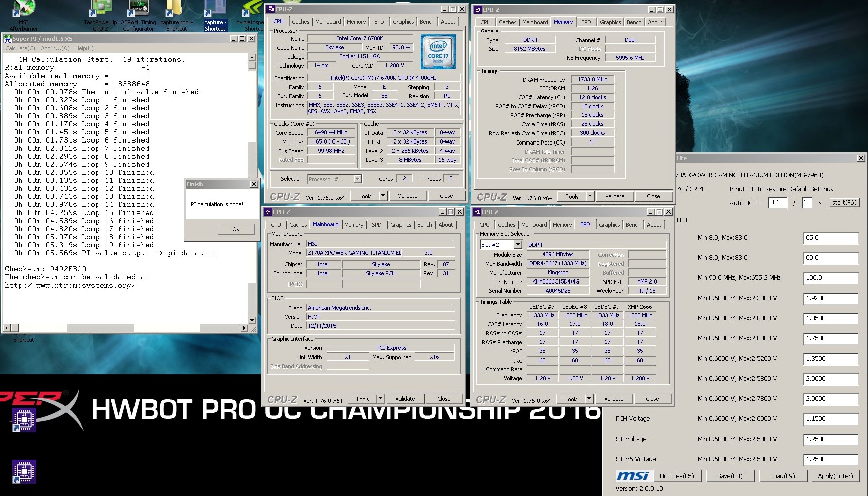Click the ST V6 Voltage input field
Screen dimensions: 868x496
pyautogui.click(x=831, y=459)
